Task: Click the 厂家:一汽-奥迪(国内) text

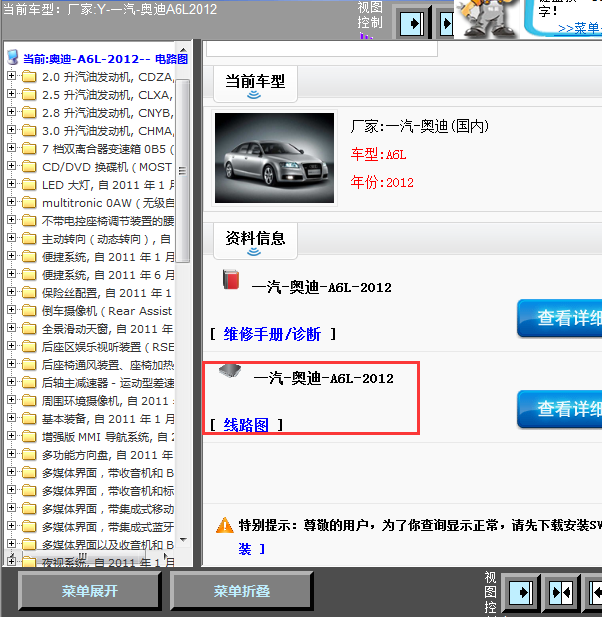Action: (420, 126)
